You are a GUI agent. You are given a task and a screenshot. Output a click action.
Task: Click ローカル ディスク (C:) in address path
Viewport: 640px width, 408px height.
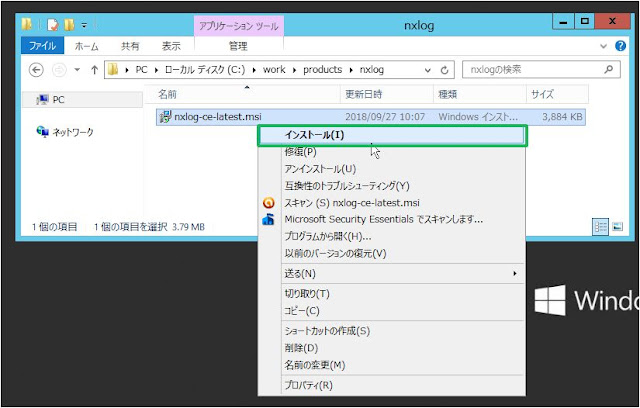click(205, 70)
